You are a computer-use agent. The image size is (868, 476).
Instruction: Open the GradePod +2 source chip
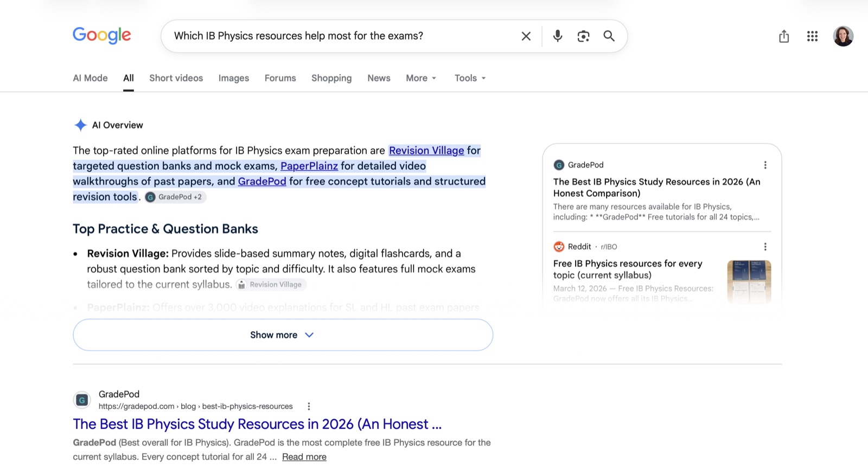[175, 197]
